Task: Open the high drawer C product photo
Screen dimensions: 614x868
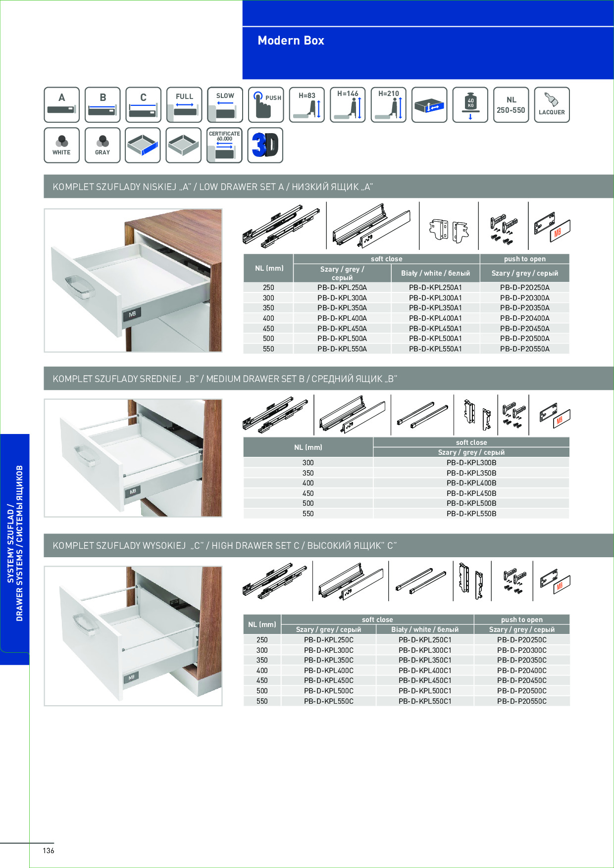Action: click(133, 636)
